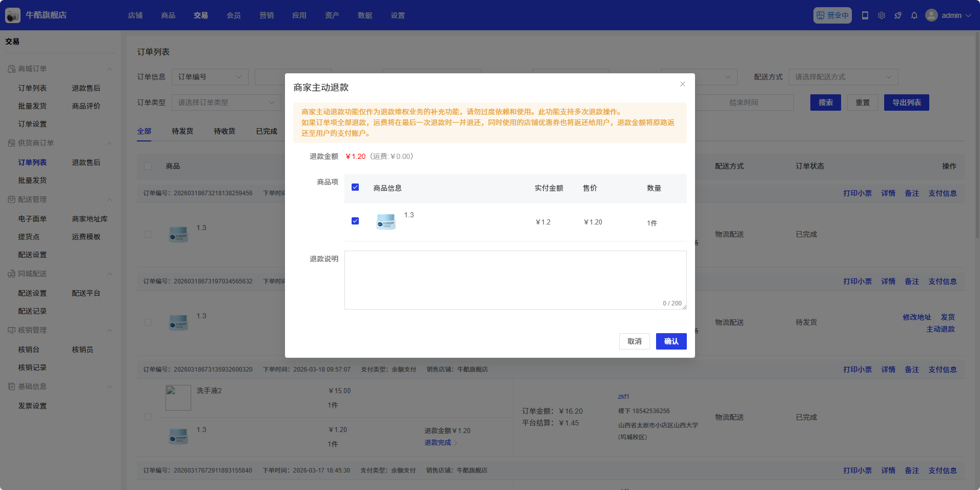Toggle the select-all product checkbox in dialog
Screen dimensions: 980x490
(x=355, y=187)
